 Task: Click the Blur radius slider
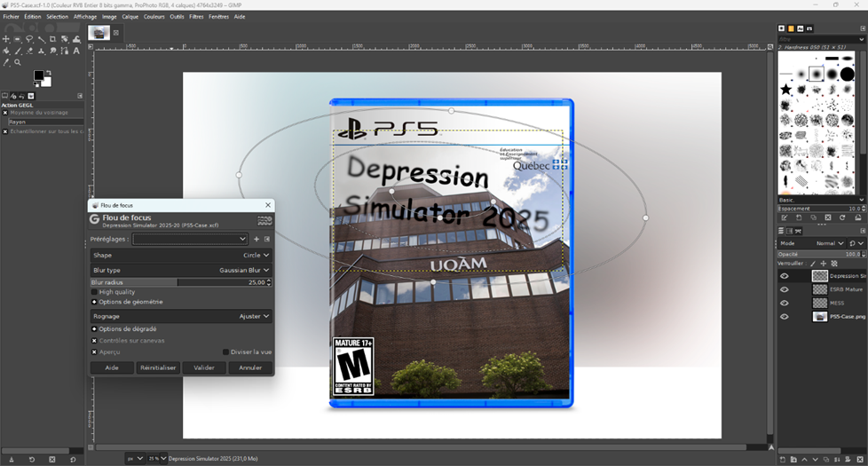coord(178,282)
